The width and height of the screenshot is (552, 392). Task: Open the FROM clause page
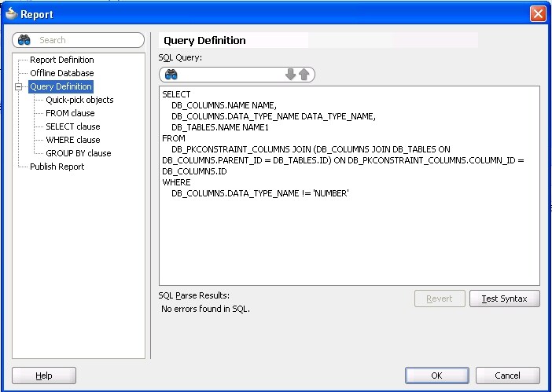70,113
